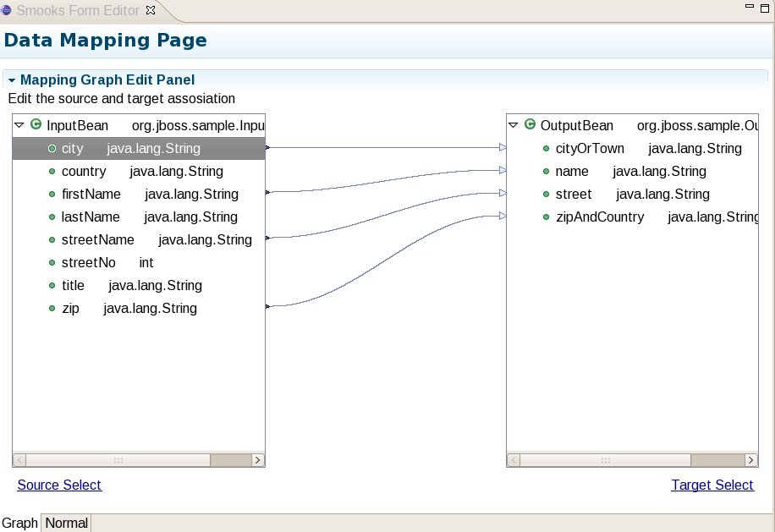The image size is (775, 532).
Task: Select the firstName property row
Action: pos(139,195)
